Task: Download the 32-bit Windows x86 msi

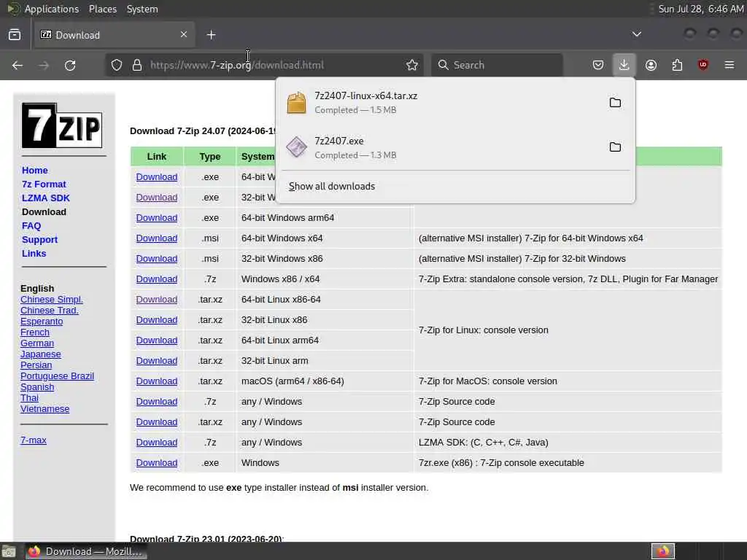Action: point(157,259)
